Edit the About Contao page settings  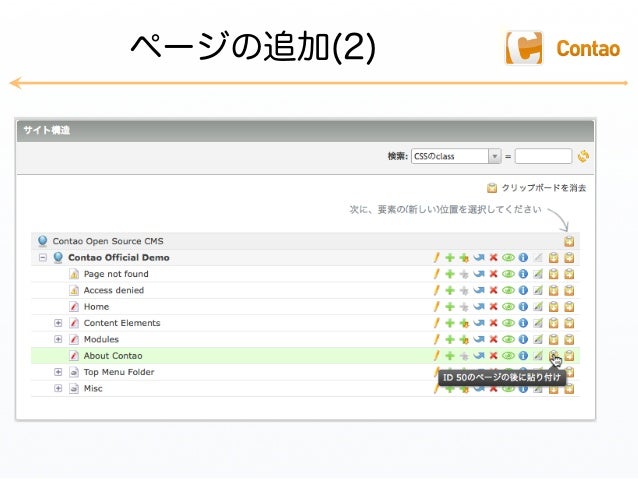pos(437,356)
